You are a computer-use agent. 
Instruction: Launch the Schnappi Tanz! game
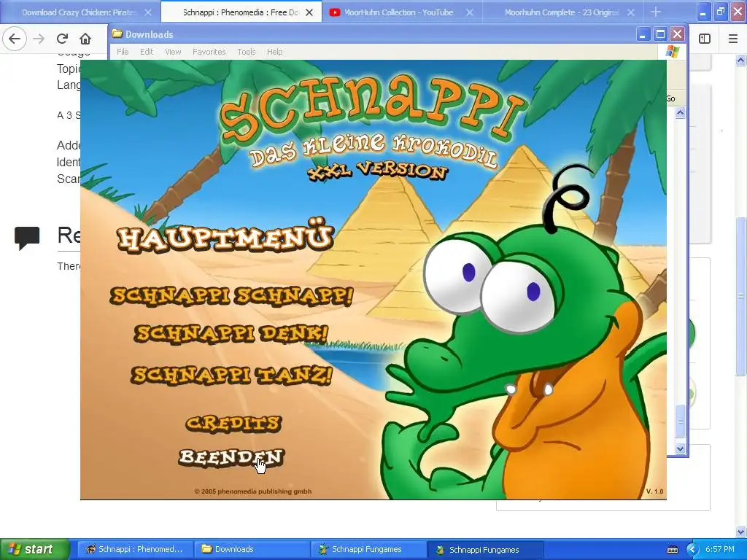pyautogui.click(x=231, y=375)
